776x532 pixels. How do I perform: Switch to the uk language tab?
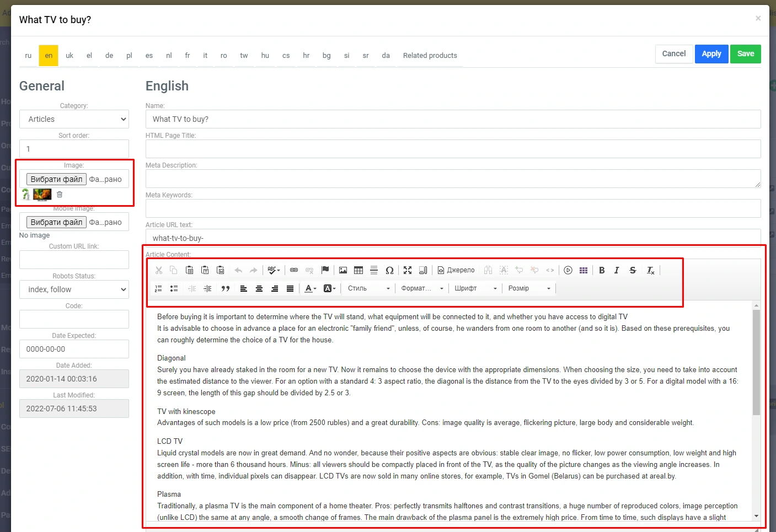(x=69, y=56)
